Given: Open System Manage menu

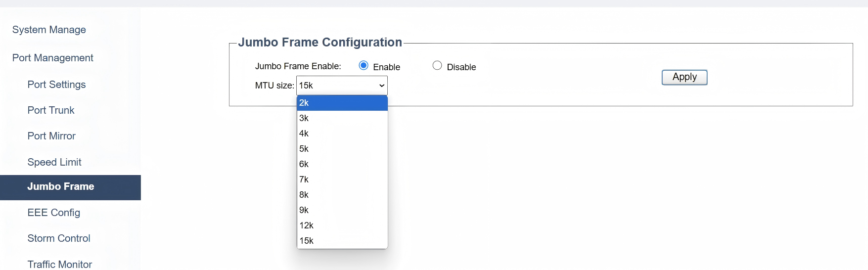Looking at the screenshot, I should 49,30.
